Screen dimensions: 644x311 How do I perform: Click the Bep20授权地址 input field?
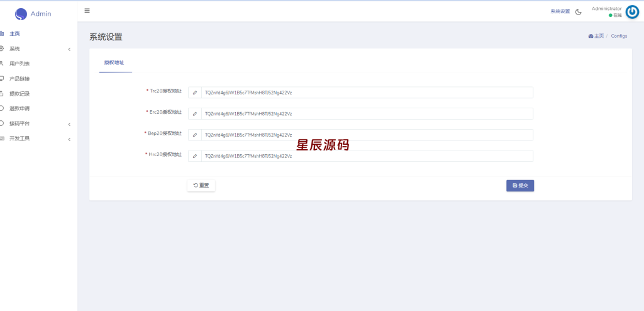(x=367, y=135)
